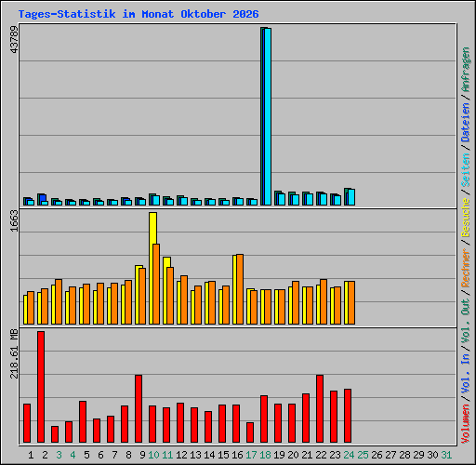Click day label '19' on x-axis
Viewport: 476px width, 465px height.
(x=279, y=455)
